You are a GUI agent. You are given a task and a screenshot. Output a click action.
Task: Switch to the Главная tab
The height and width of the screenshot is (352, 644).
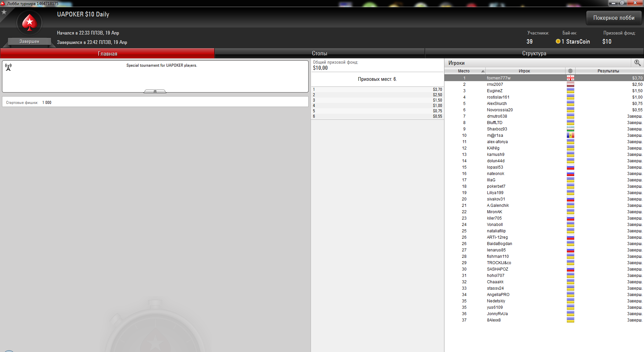click(x=107, y=53)
